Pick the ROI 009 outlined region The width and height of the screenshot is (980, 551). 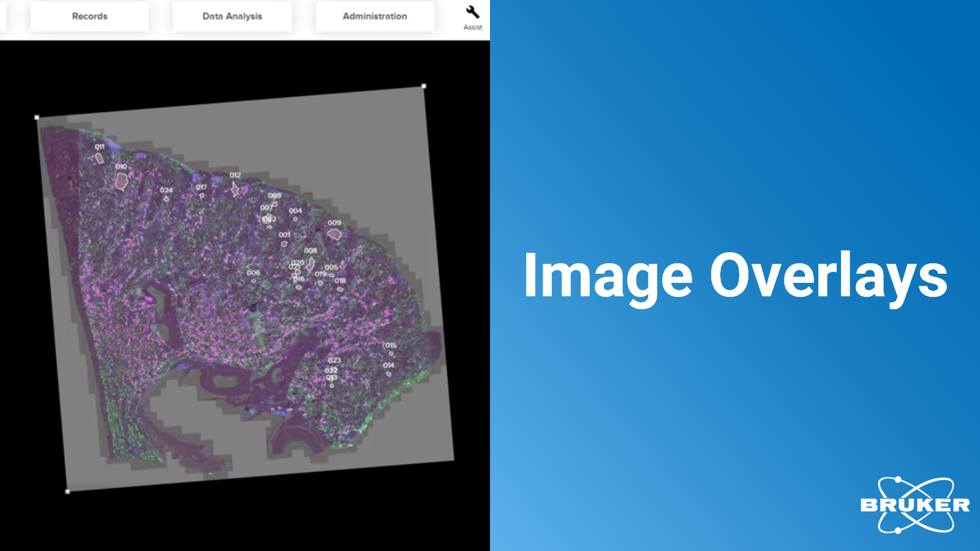(x=334, y=234)
